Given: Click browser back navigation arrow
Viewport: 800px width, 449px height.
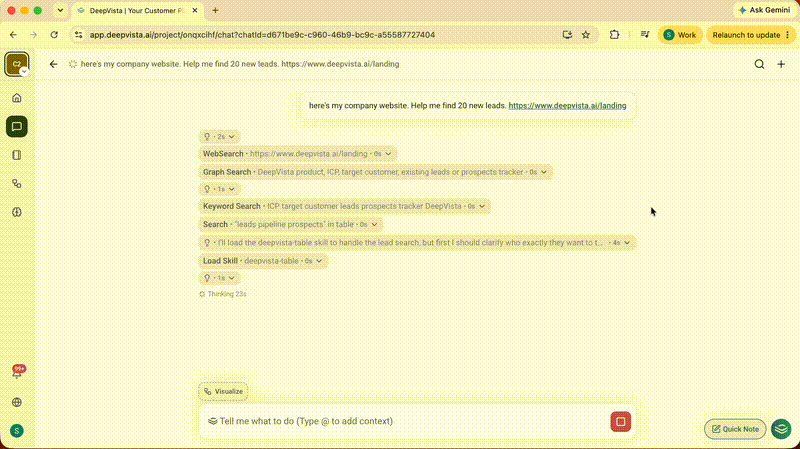Looking at the screenshot, I should (x=13, y=35).
